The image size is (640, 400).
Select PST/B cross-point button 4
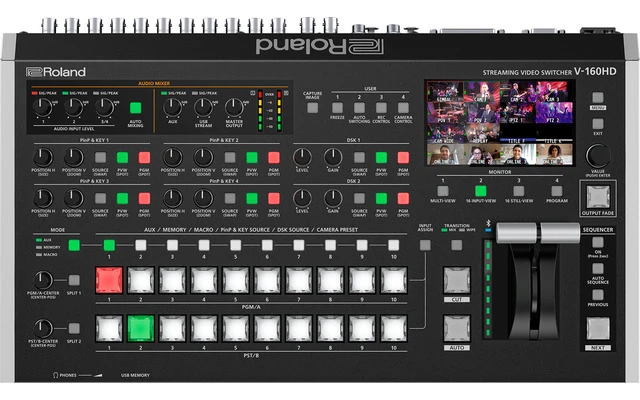[204, 329]
